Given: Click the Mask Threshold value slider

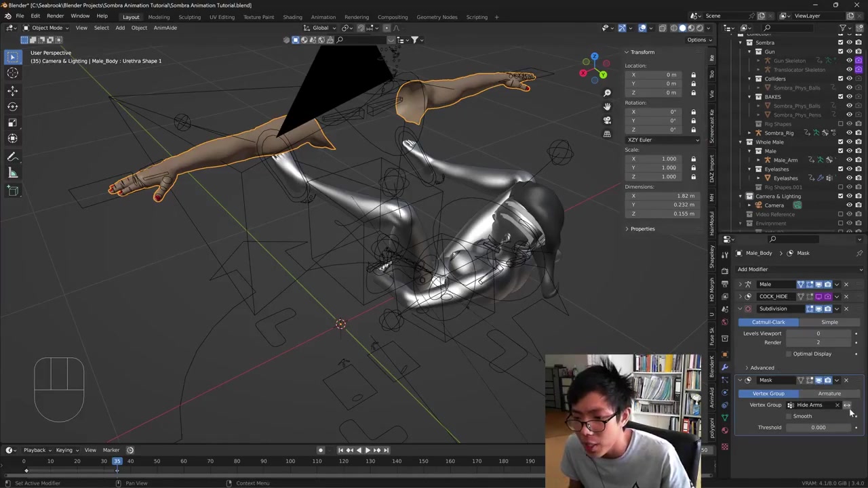Looking at the screenshot, I should point(818,428).
